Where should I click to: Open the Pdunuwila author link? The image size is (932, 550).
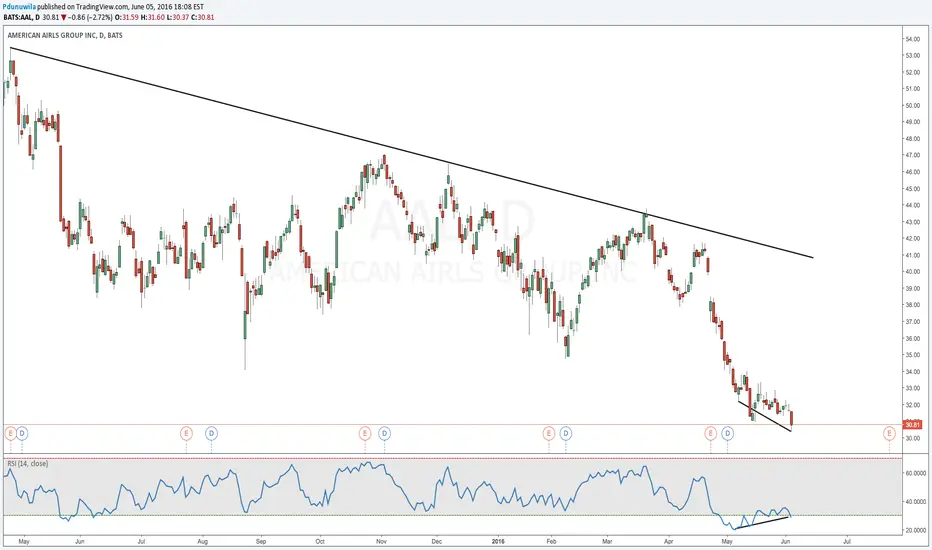20,7
